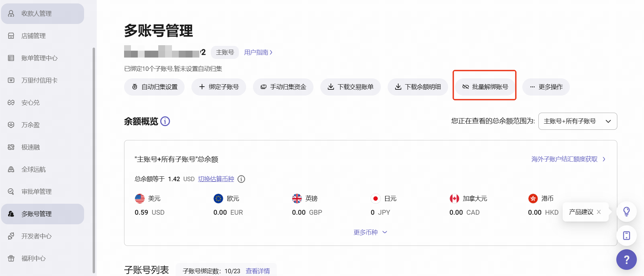Click the 批量解绑账号 button
The image size is (644, 276).
coord(485,87)
